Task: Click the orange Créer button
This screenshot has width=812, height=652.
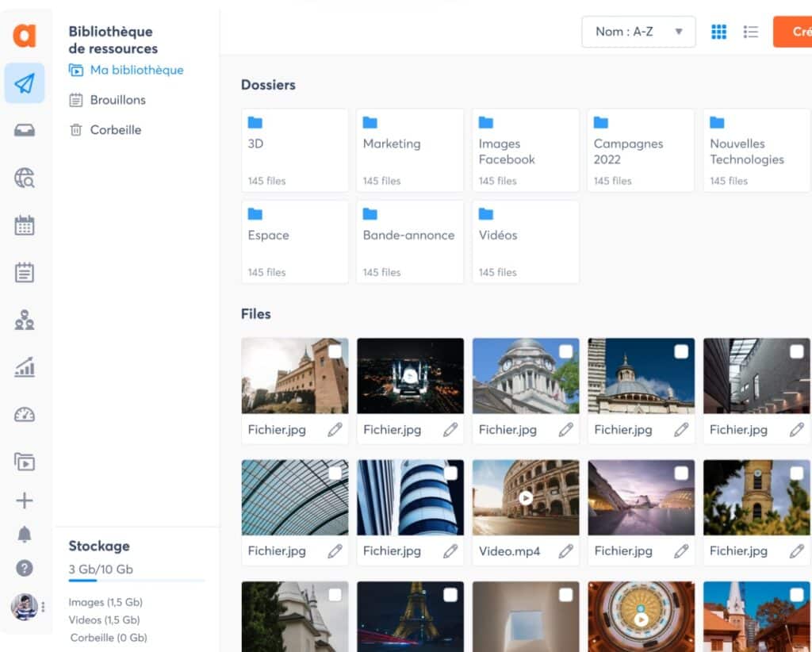Action: (792, 32)
